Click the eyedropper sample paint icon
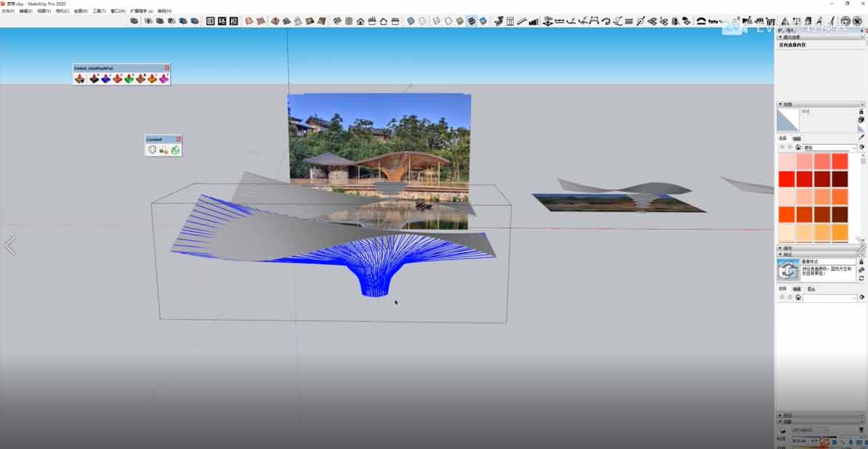Viewport: 868px width, 449px height. point(861,137)
